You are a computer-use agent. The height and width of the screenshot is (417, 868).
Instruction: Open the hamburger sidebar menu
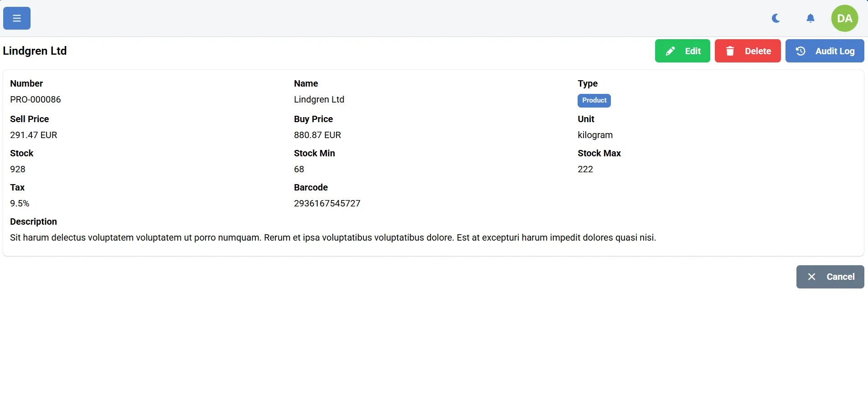pos(17,18)
